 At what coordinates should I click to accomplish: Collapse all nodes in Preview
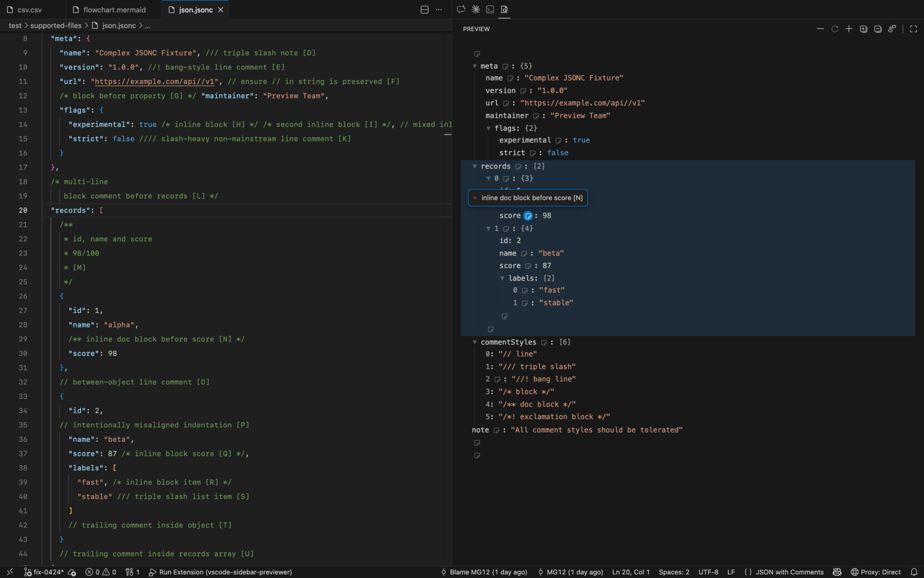[x=878, y=29]
